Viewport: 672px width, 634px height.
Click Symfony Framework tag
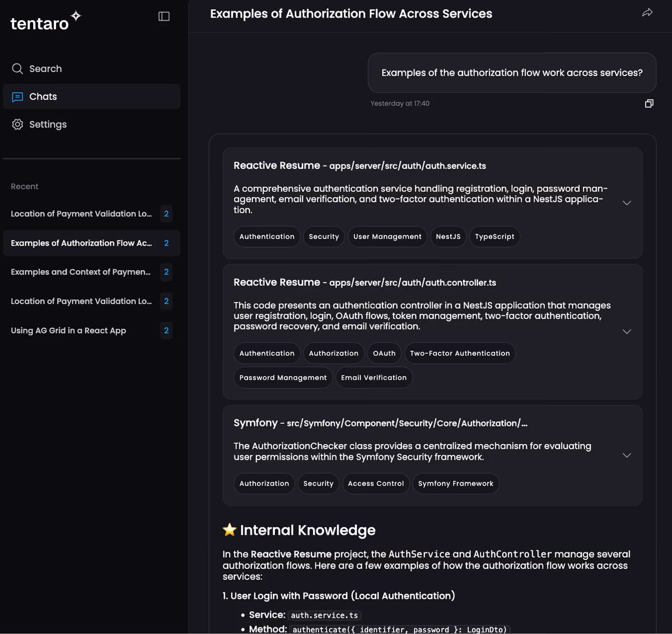456,484
